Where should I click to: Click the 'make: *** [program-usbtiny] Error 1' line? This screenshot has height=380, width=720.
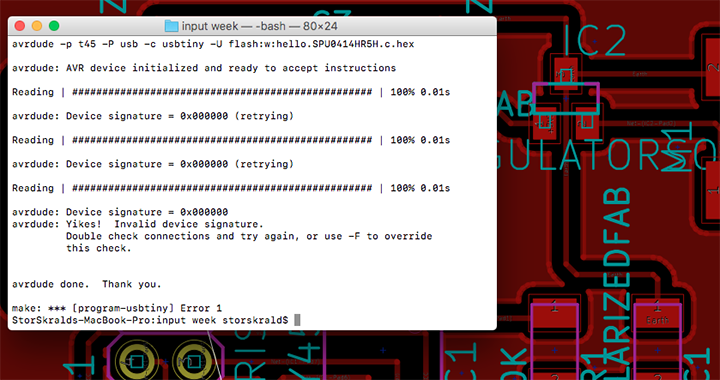[x=117, y=308]
